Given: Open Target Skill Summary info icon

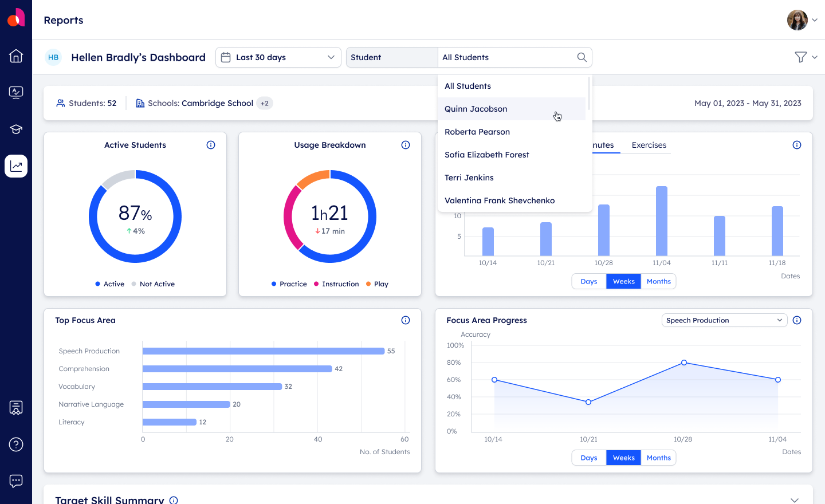Looking at the screenshot, I should 174,500.
